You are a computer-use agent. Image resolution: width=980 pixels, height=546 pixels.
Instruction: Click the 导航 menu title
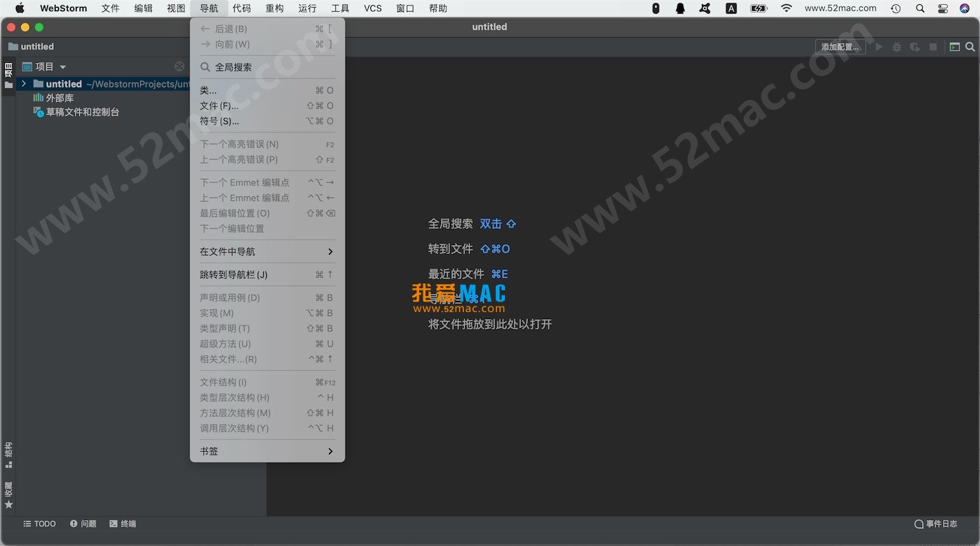coord(209,8)
